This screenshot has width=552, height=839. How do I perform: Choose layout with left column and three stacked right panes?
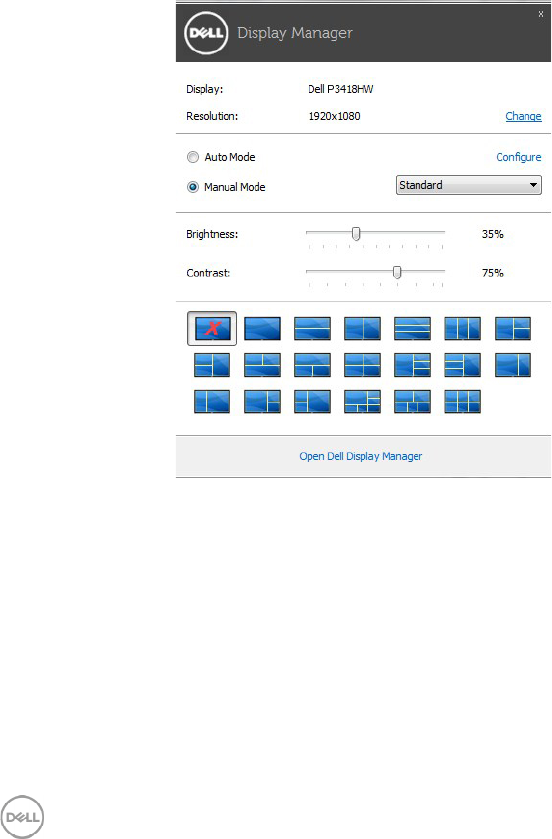coord(412,365)
